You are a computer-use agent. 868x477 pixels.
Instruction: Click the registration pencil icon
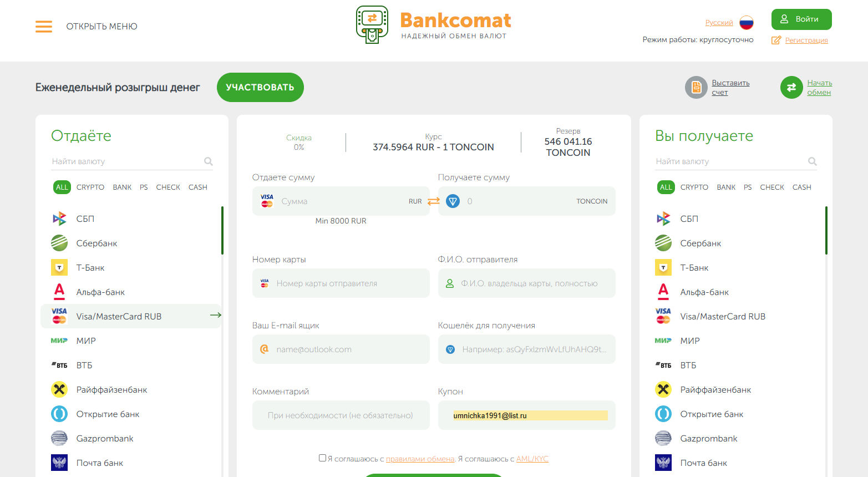click(x=776, y=40)
